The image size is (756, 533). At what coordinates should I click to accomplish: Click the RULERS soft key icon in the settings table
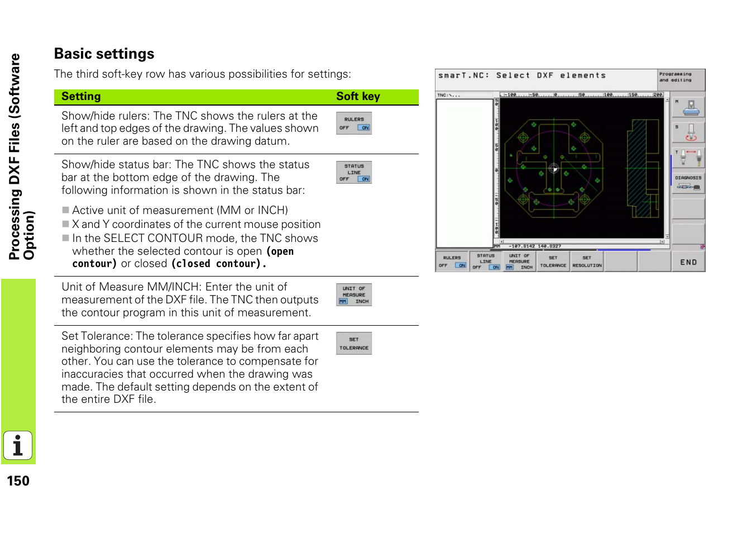(x=354, y=123)
